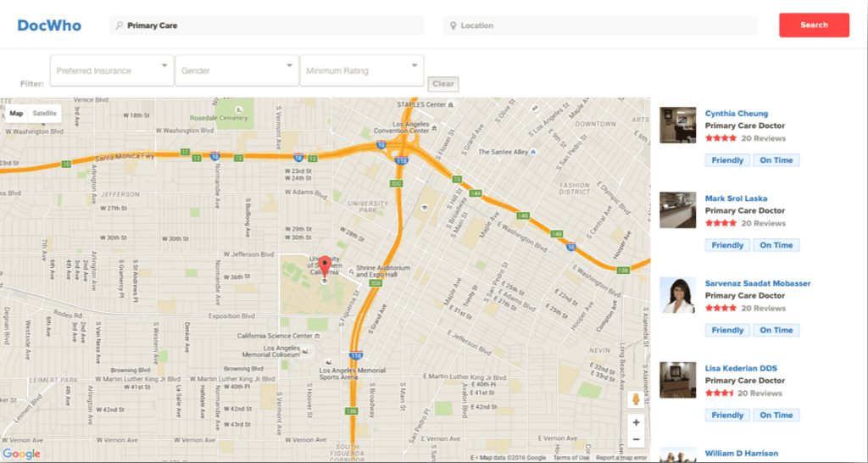This screenshot has height=463, width=868.
Task: Click On Time tag under Cynthia Cheung
Action: tap(776, 160)
